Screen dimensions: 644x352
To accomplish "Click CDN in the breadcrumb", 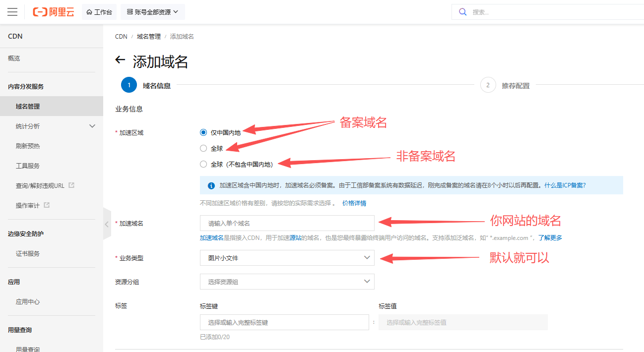I will coord(121,37).
